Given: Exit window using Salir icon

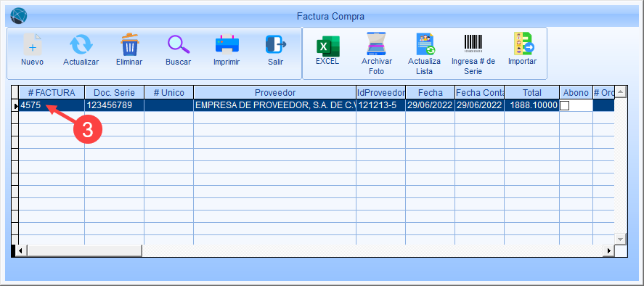Looking at the screenshot, I should (x=276, y=44).
